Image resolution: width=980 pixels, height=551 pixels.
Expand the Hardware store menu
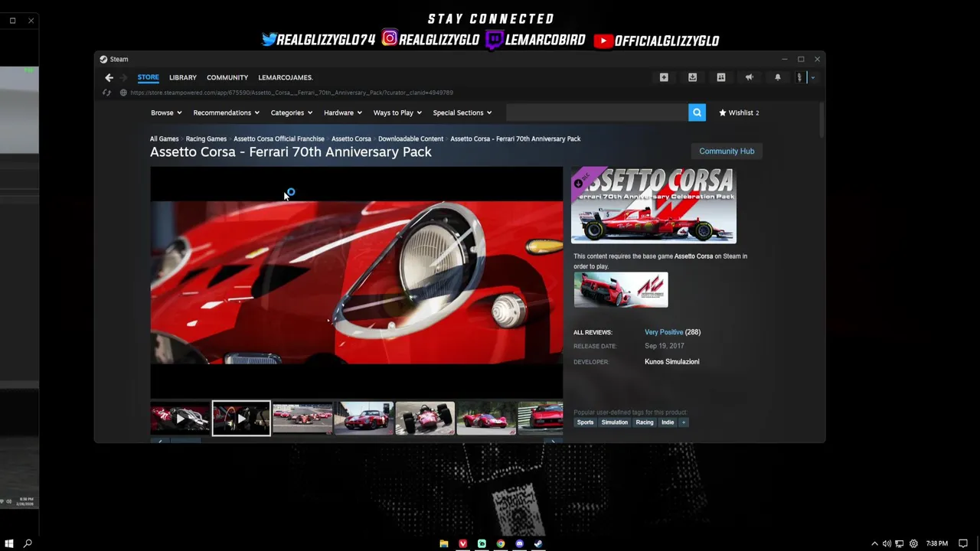(342, 112)
